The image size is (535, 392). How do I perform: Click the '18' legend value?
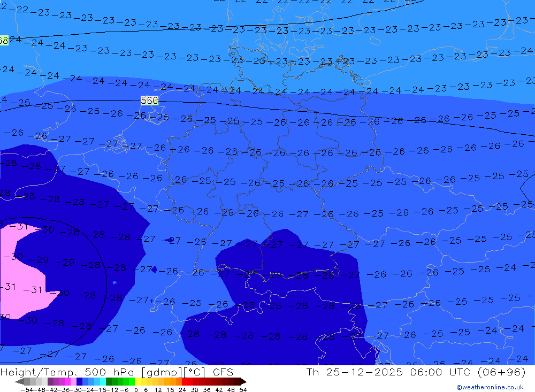point(170,390)
